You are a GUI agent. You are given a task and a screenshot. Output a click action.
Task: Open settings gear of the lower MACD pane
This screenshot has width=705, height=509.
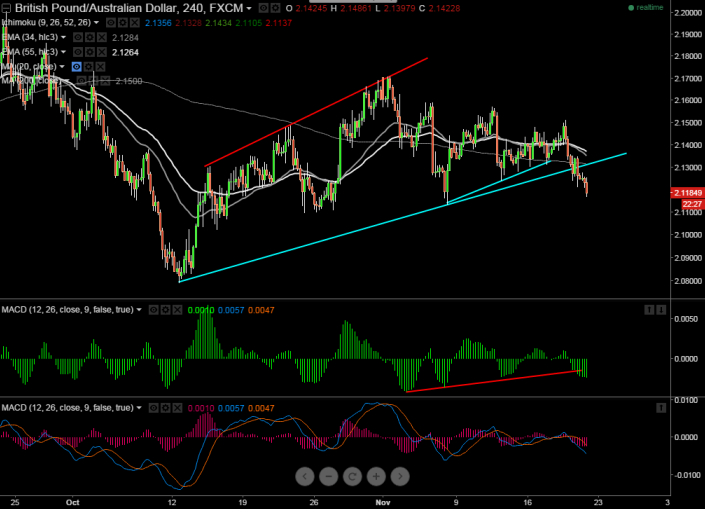165,408
